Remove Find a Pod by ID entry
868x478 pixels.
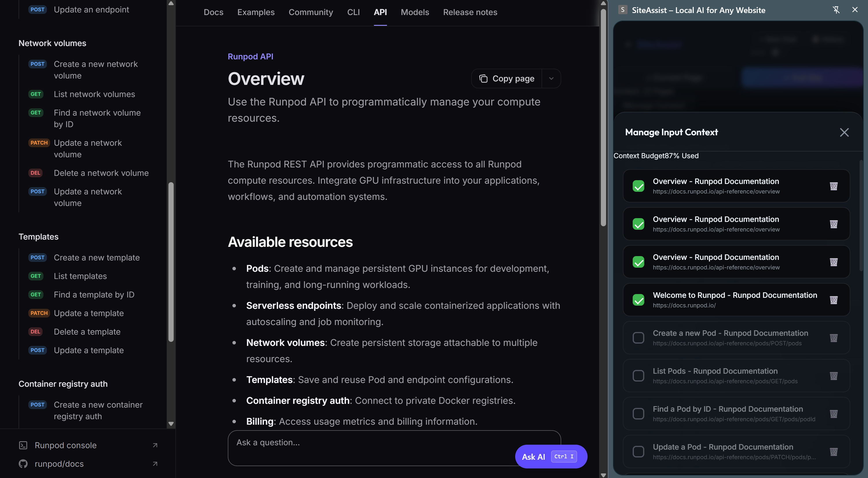(x=834, y=414)
